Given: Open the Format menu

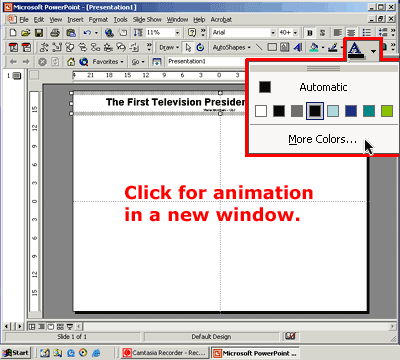Looking at the screenshot, I should click(x=98, y=20).
